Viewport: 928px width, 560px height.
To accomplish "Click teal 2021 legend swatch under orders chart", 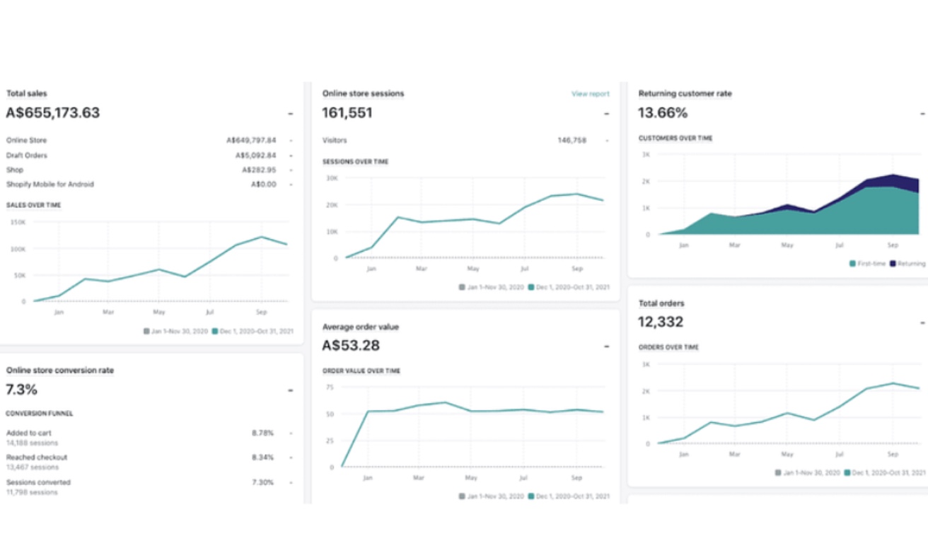I will click(x=847, y=472).
